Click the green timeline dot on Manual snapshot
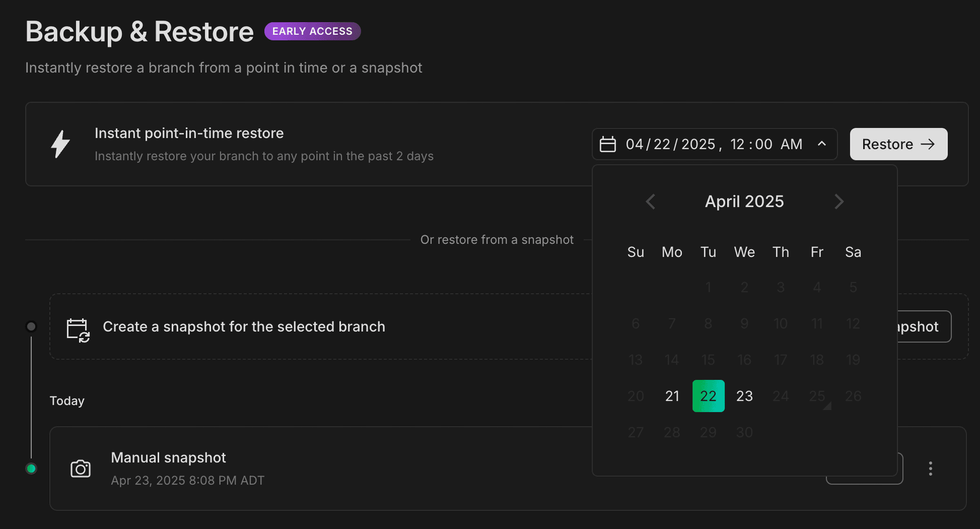The width and height of the screenshot is (980, 529). (31, 468)
